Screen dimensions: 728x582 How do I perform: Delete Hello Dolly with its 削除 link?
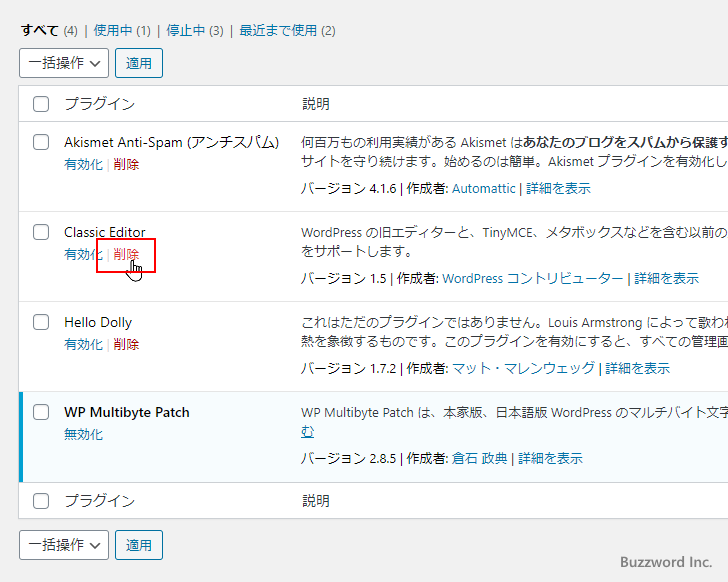126,344
